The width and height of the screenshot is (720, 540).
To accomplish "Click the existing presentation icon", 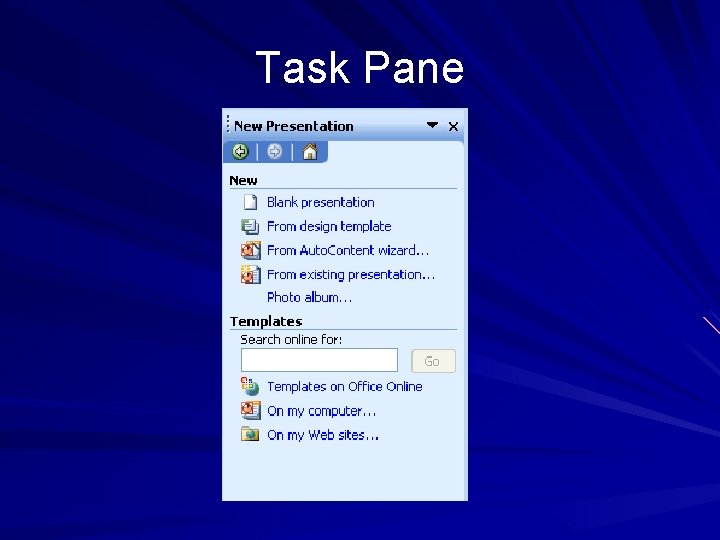I will tap(251, 274).
